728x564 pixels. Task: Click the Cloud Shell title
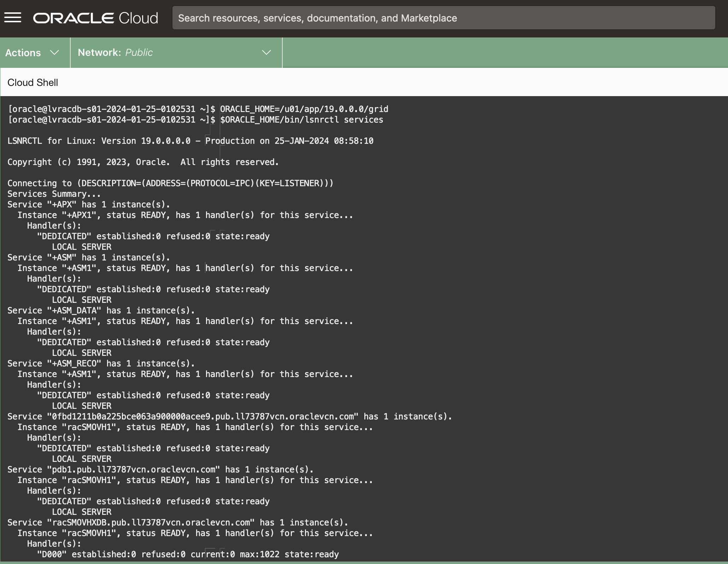click(33, 83)
